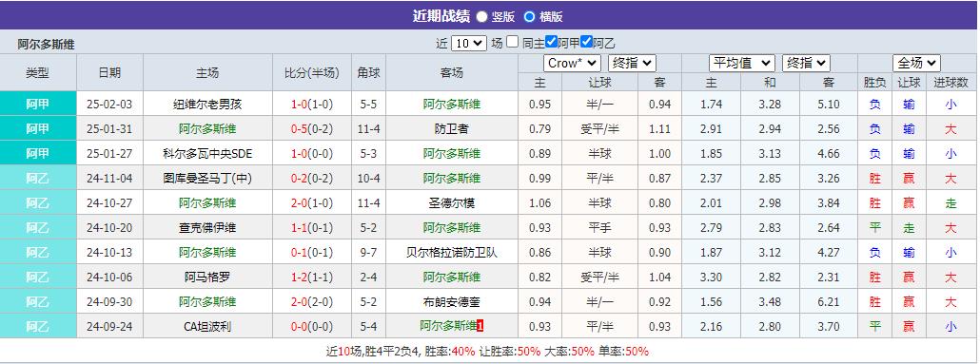
Task: Click away team 防卫者
Action: (x=451, y=129)
